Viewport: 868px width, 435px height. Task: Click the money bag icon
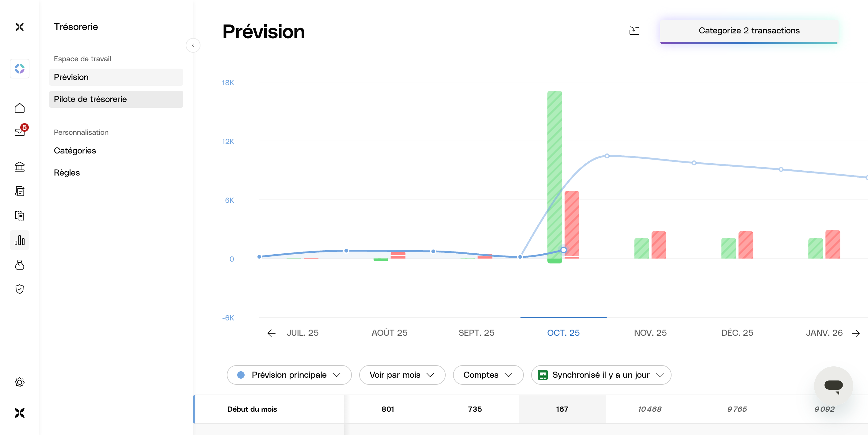pyautogui.click(x=20, y=265)
